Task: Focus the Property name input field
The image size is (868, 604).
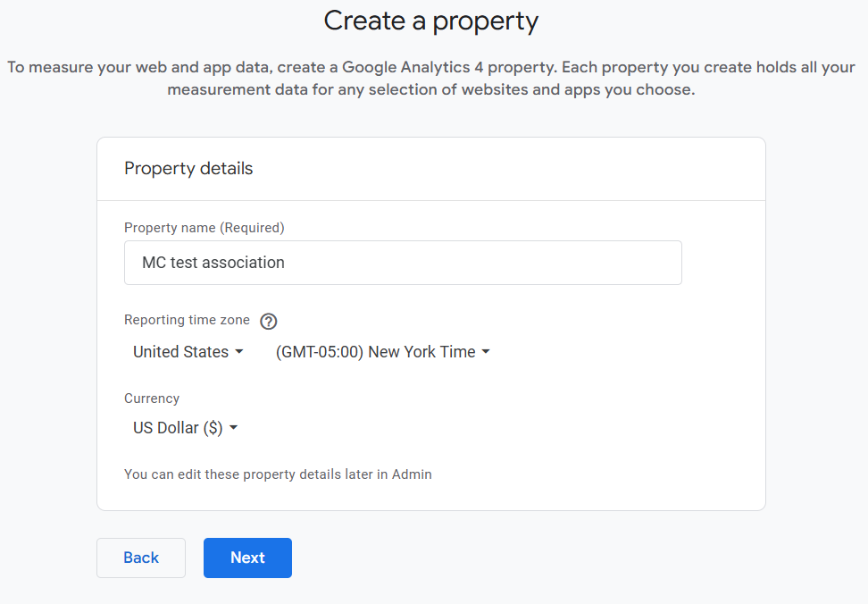Action: click(x=403, y=263)
